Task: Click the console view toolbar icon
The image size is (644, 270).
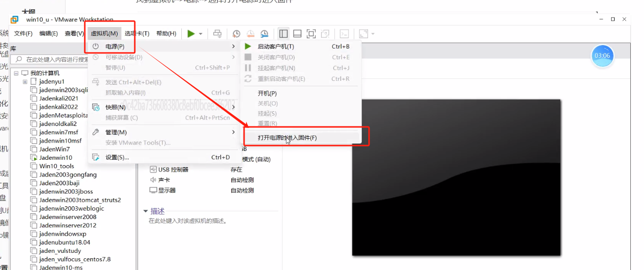Action: coord(345,33)
